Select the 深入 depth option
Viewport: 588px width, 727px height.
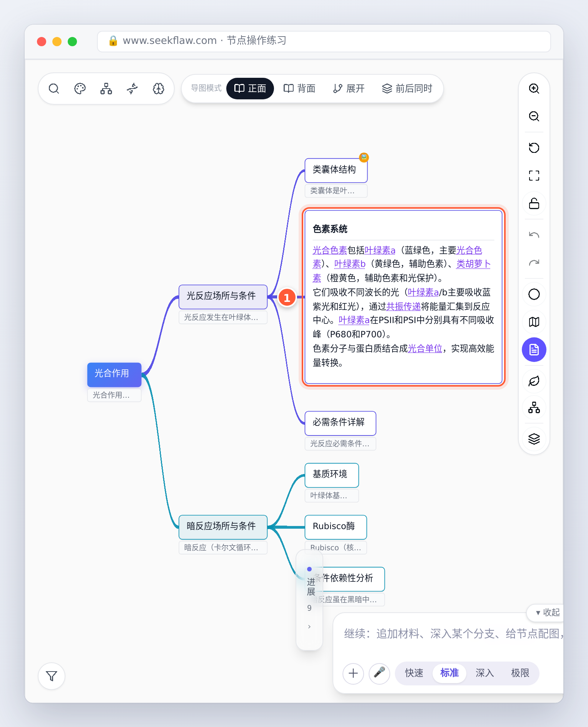(x=485, y=673)
